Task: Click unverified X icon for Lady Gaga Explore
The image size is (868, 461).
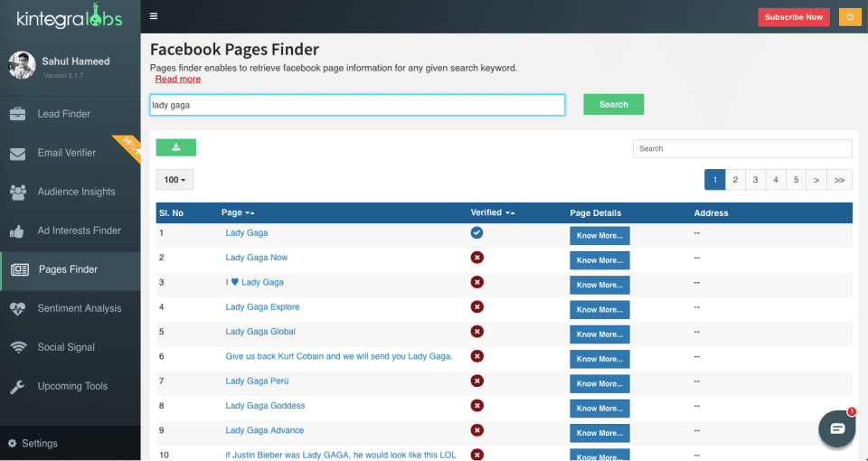Action: [476, 306]
